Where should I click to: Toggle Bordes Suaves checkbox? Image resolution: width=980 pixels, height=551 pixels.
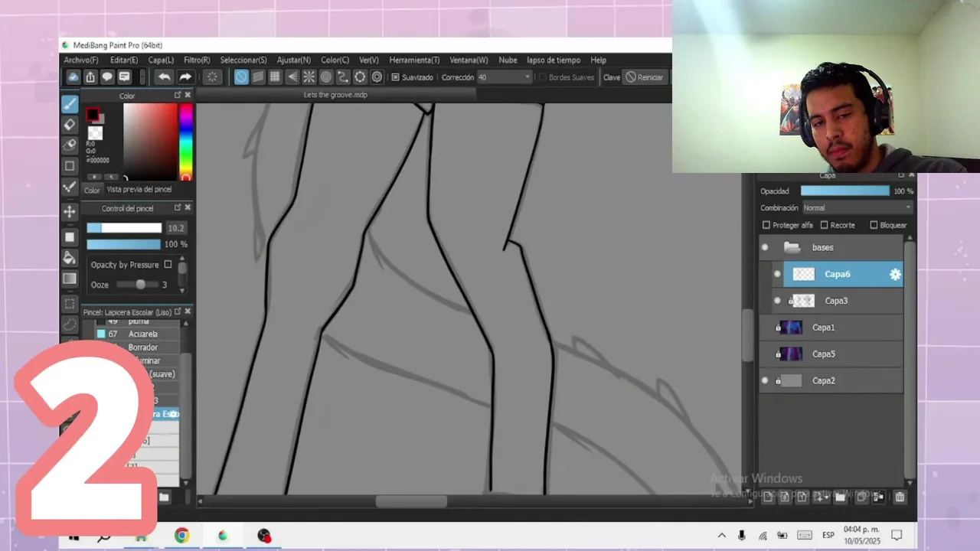tap(542, 77)
